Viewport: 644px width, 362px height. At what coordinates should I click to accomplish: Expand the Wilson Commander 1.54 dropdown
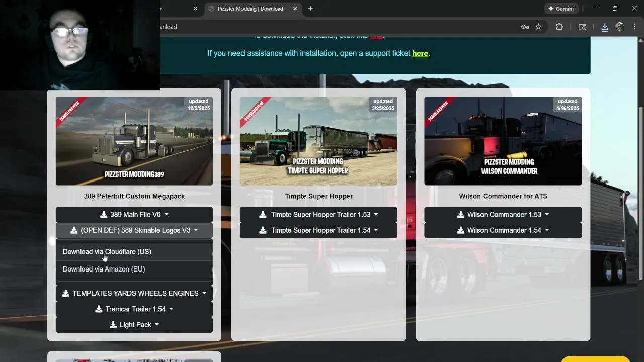(x=503, y=230)
